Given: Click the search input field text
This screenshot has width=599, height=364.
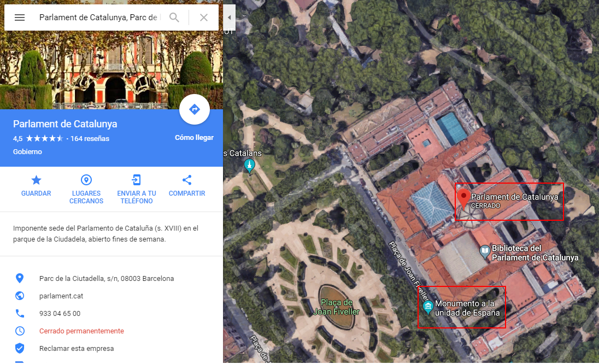Looking at the screenshot, I should (98, 17).
